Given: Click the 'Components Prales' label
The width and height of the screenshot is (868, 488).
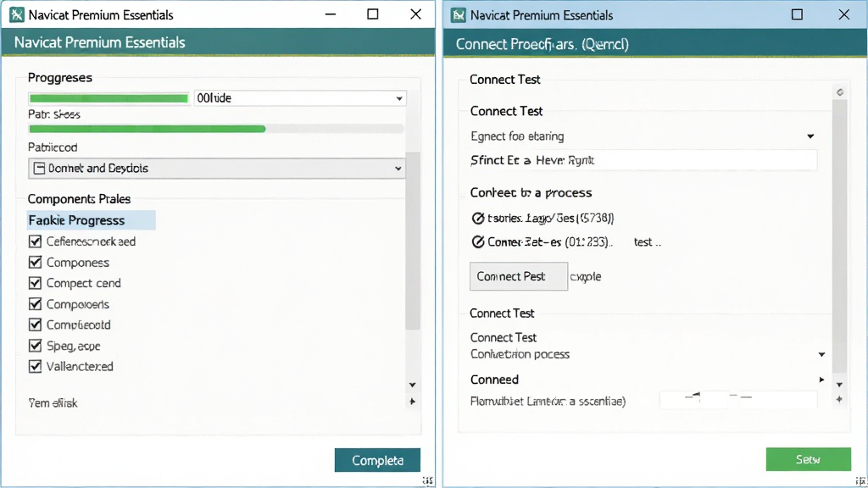Looking at the screenshot, I should pyautogui.click(x=79, y=199).
